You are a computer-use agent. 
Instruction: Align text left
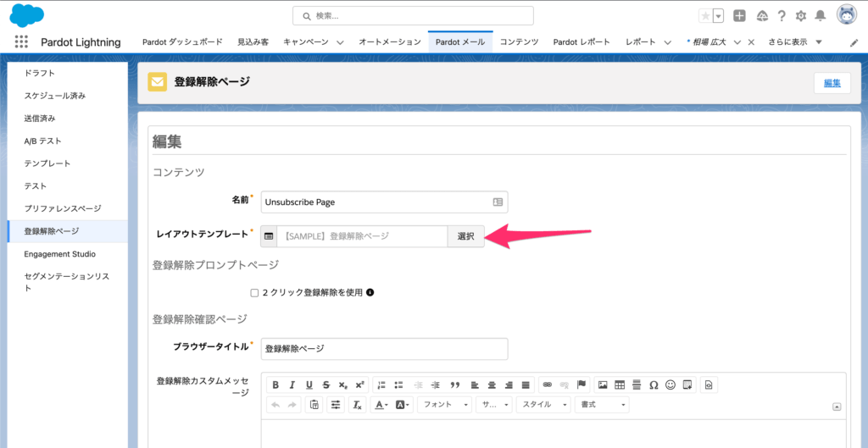click(x=475, y=384)
